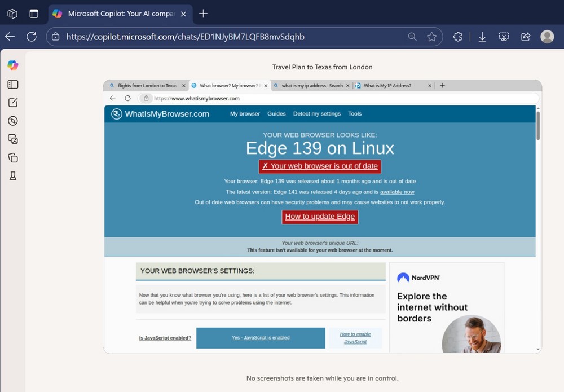Open the Extensions puzzle icon
564x392 pixels.
457,37
